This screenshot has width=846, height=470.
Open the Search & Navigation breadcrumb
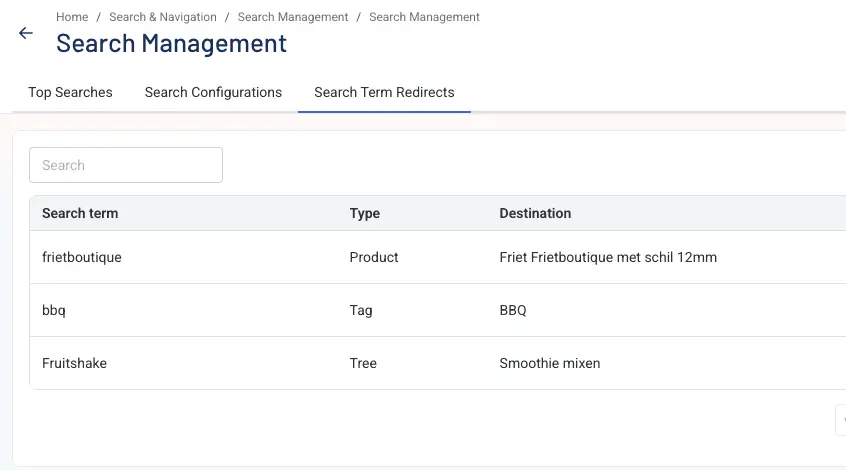[162, 17]
